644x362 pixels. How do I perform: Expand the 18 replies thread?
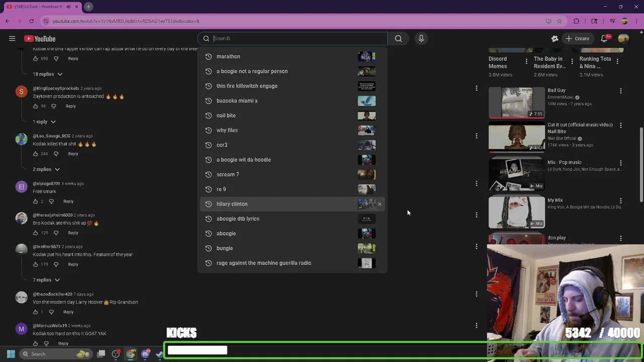point(48,74)
